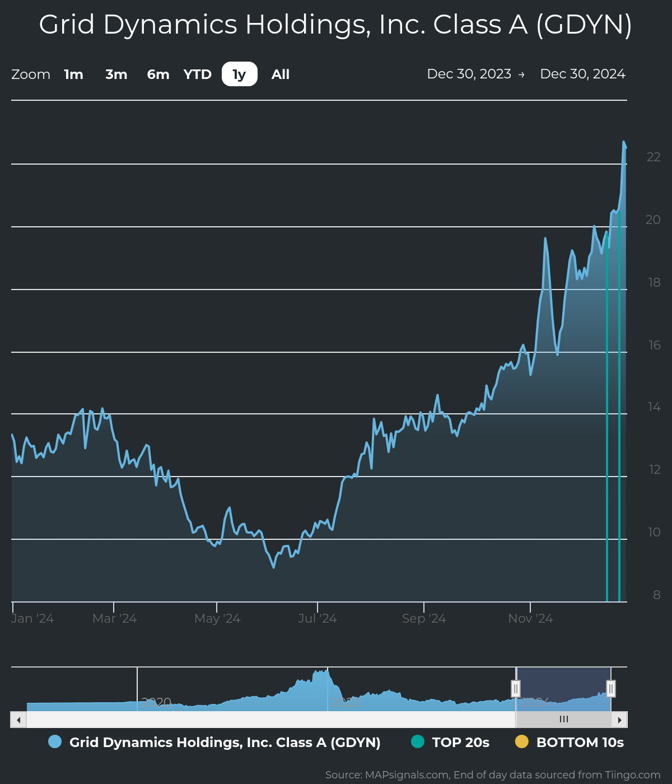Toggle TOP 20s legend item
The image size is (672, 784).
(x=450, y=742)
